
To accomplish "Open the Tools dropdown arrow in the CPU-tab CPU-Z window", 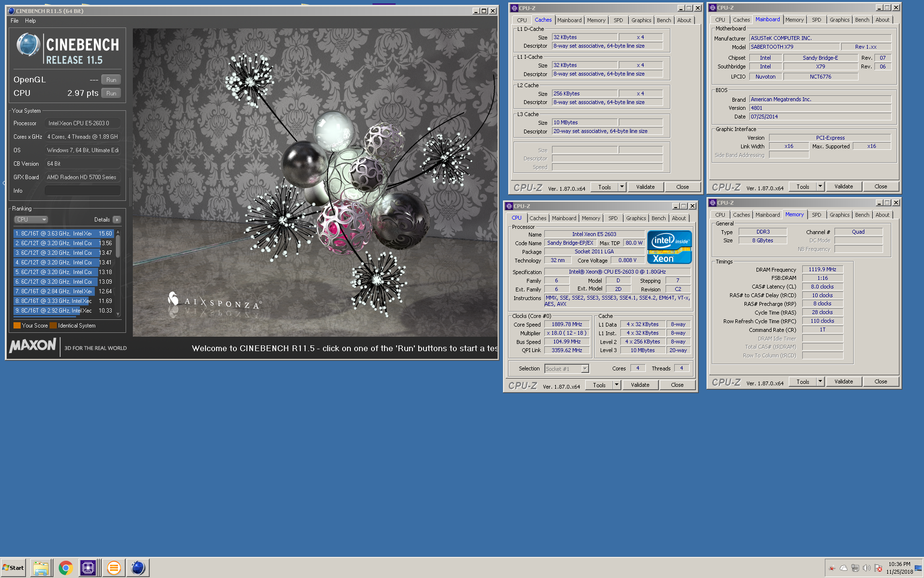I will tap(616, 385).
